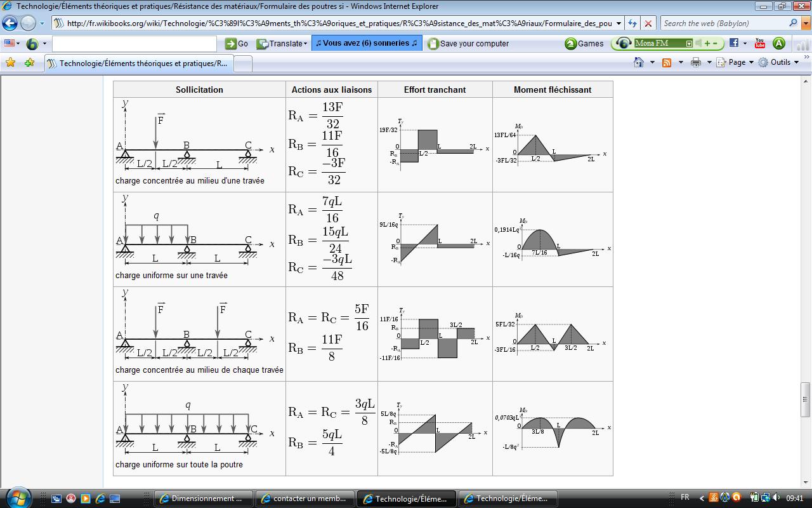Click the shear diagram for uniform full-beam load

[x=435, y=429]
